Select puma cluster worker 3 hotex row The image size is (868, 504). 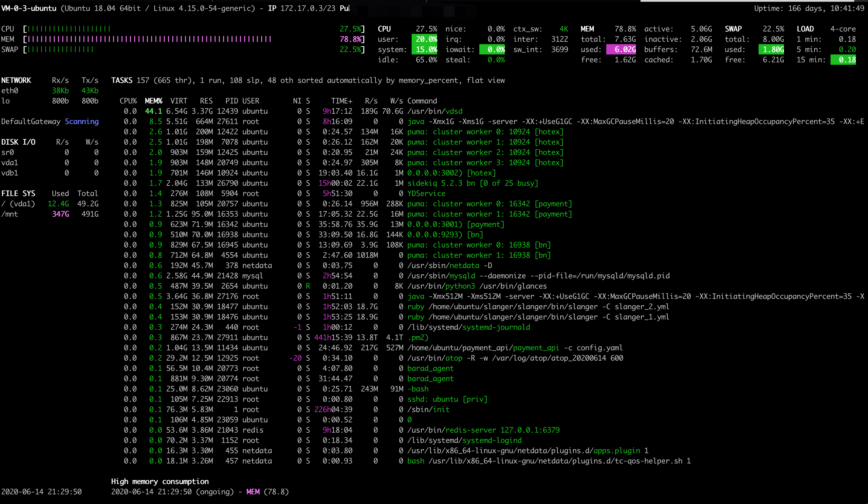(343, 163)
